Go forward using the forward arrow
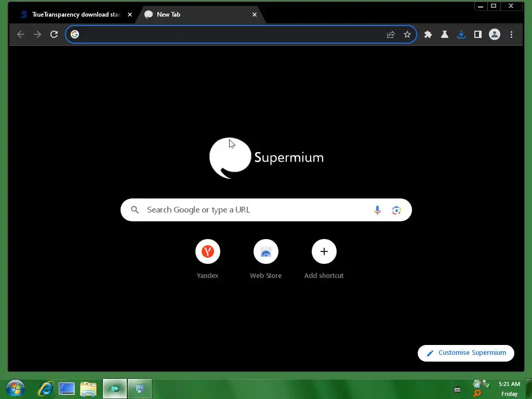The image size is (532, 399). pyautogui.click(x=37, y=34)
